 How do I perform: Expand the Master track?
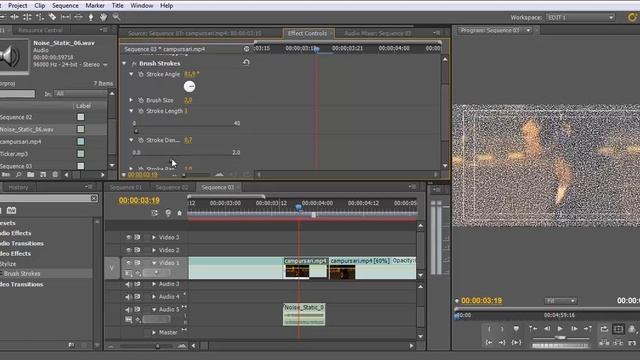154,333
